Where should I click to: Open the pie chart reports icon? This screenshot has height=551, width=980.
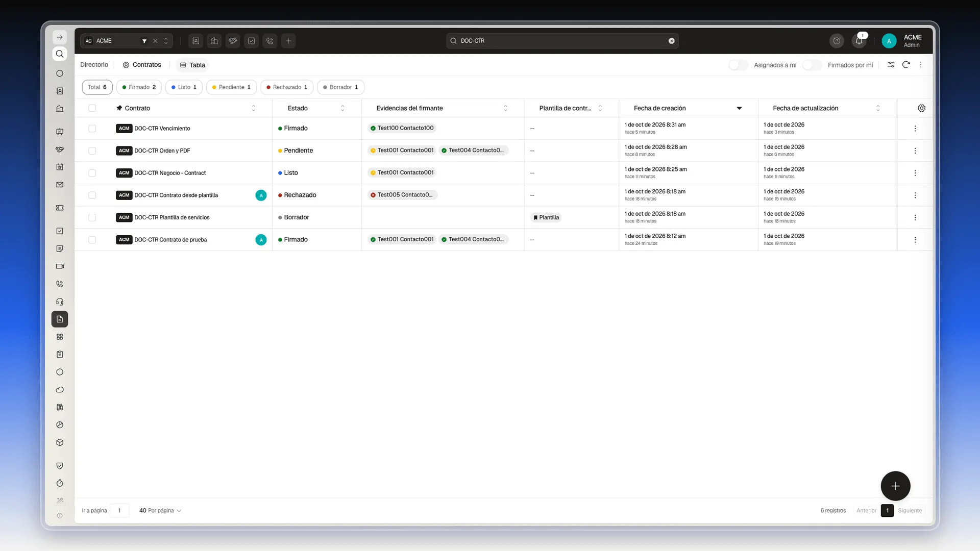(60, 425)
